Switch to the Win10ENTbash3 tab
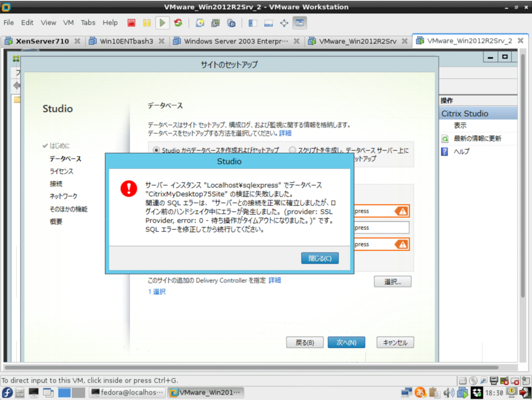The image size is (532, 400). [126, 42]
